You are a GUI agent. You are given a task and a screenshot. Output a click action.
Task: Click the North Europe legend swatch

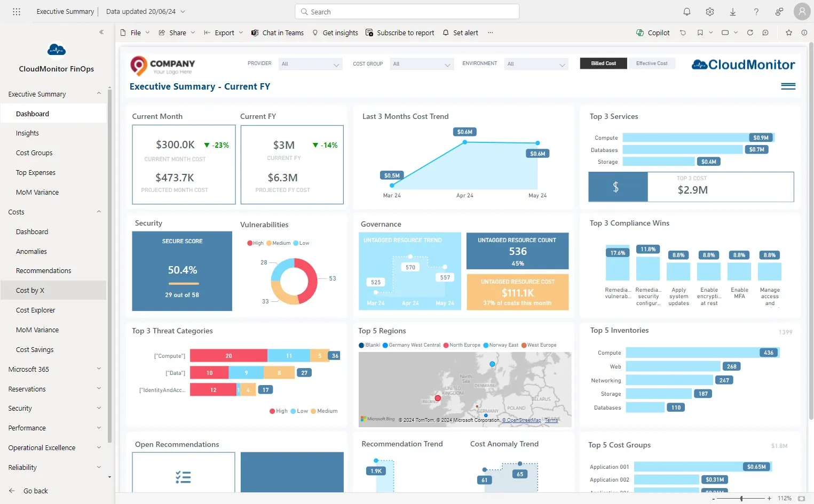[x=446, y=345]
